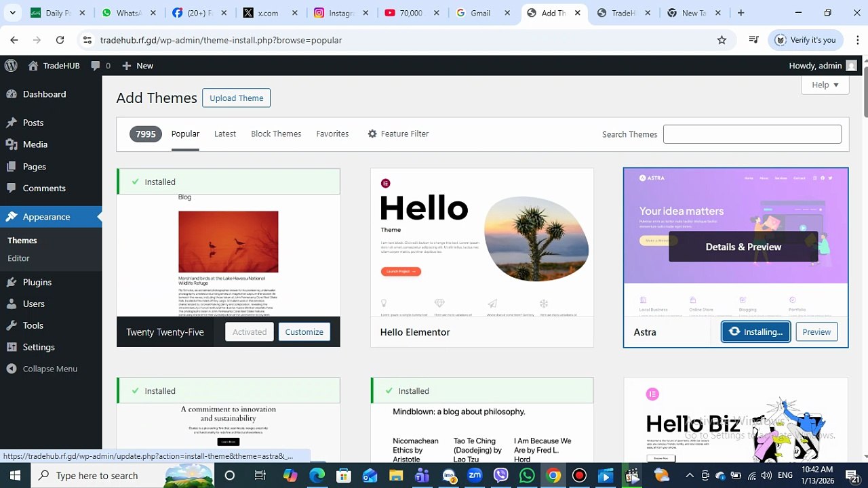Open a new browser tab

[741, 13]
